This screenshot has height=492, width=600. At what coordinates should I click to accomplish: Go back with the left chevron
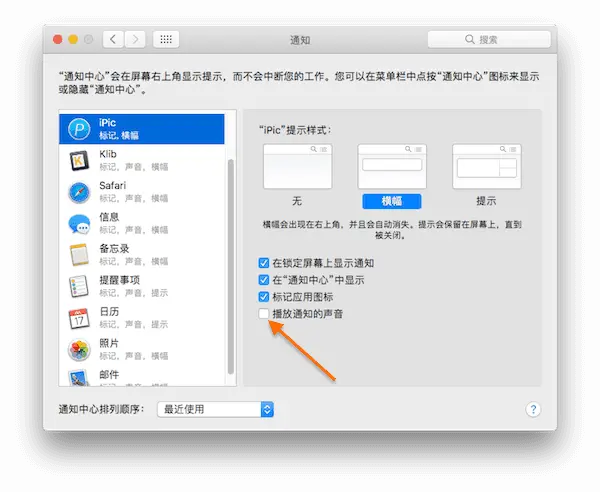113,39
